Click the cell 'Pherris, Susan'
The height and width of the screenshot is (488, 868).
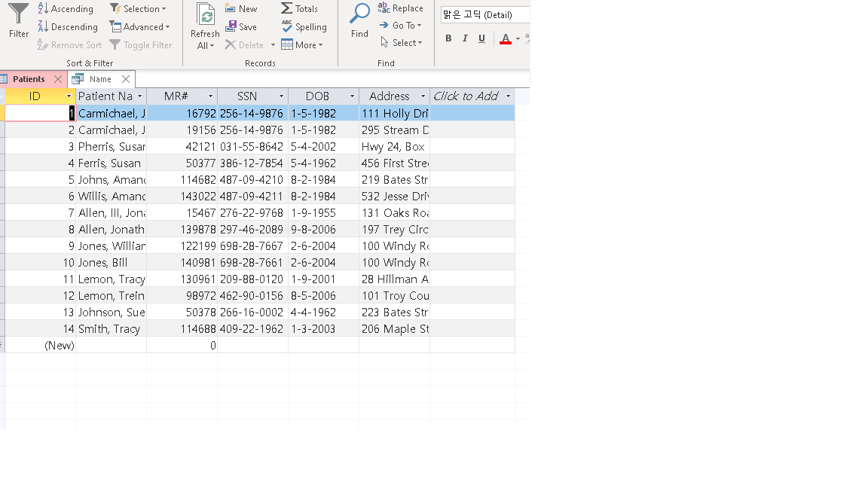point(112,147)
